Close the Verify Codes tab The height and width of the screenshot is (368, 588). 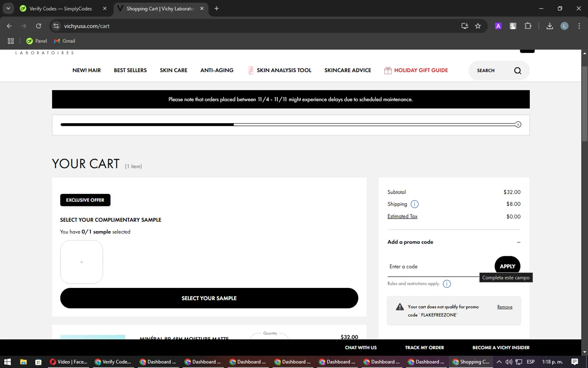[105, 9]
